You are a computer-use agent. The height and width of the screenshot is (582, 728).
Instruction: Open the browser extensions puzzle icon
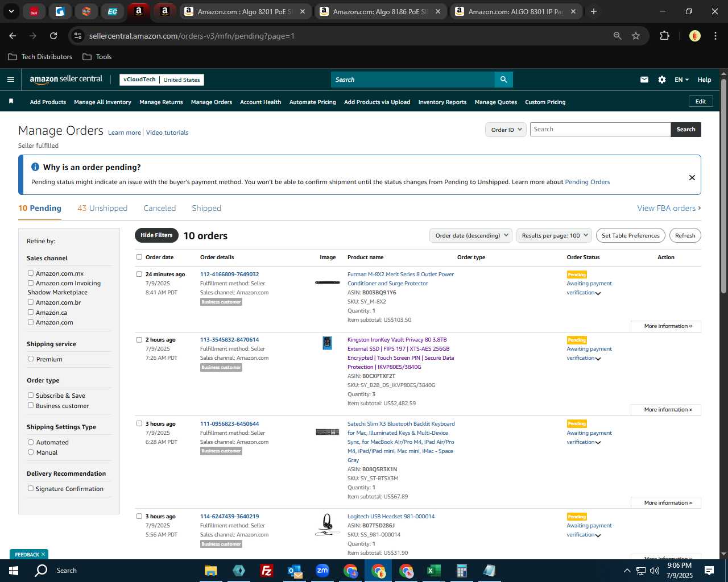[664, 36]
